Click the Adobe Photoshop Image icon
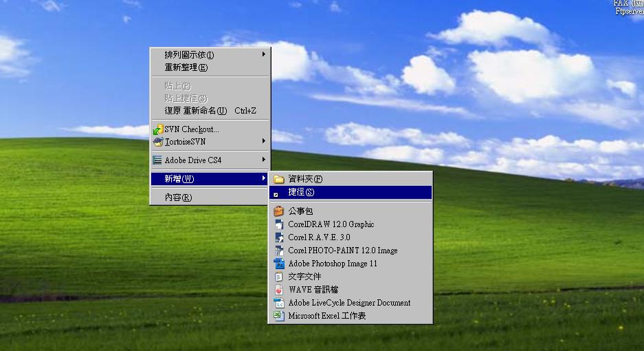The image size is (644, 351). click(x=279, y=264)
